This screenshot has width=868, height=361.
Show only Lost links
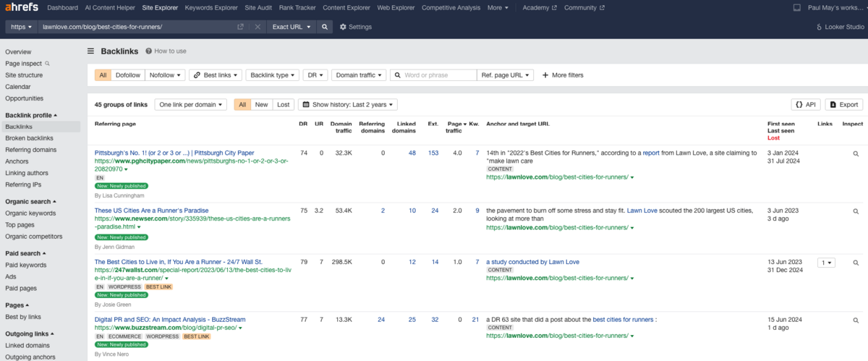[283, 104]
